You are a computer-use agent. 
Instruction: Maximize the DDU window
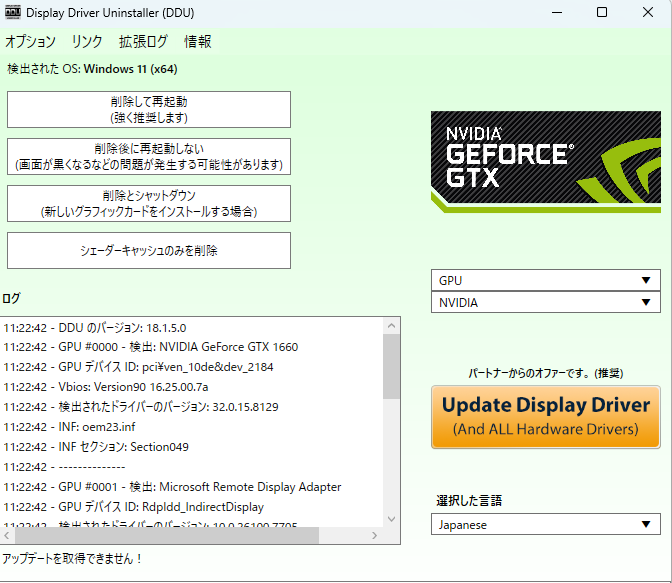[602, 13]
